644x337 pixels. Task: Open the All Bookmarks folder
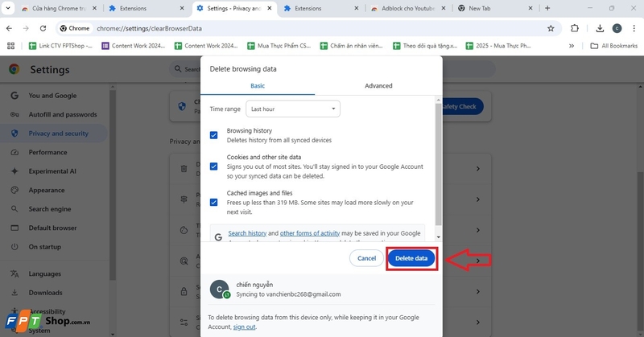pyautogui.click(x=614, y=46)
